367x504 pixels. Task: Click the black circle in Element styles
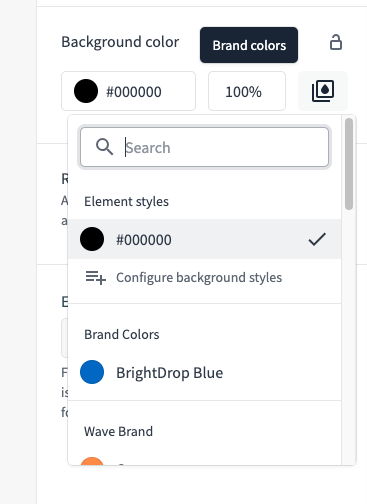pos(92,239)
